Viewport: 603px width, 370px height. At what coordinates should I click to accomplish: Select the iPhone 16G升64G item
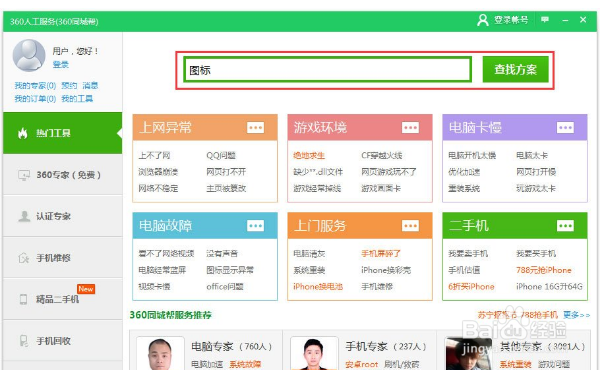[x=549, y=286]
